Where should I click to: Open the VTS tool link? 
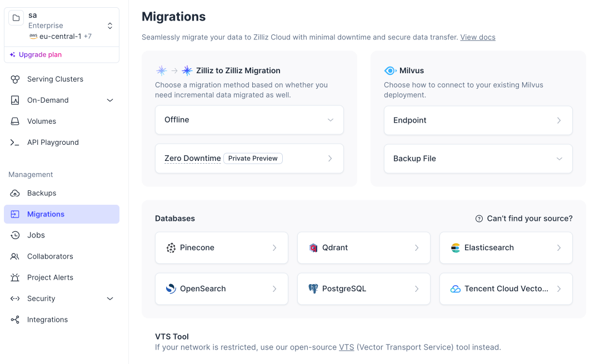(347, 347)
